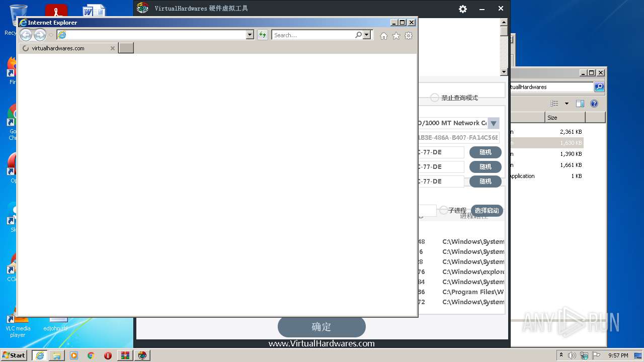Click the Explorer window search button
Image resolution: width=644 pixels, height=362 pixels.
click(x=599, y=87)
